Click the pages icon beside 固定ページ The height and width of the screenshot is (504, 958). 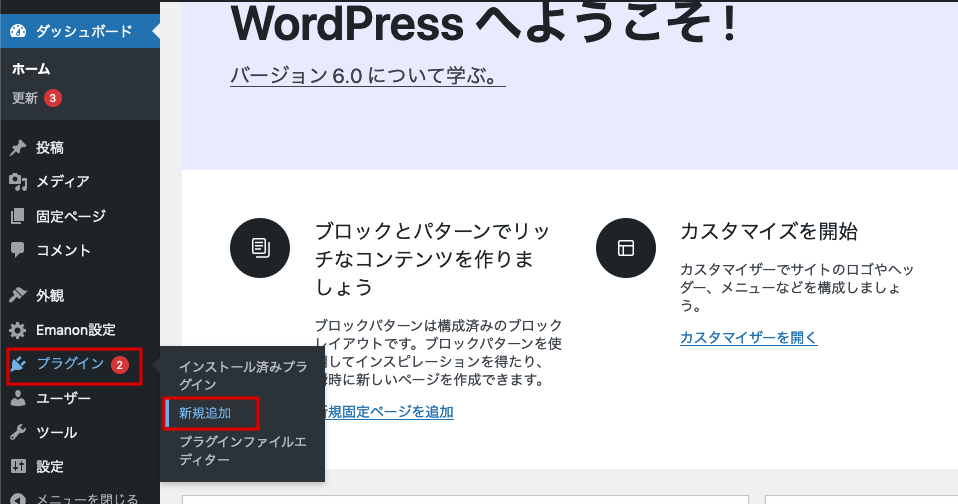[18, 216]
